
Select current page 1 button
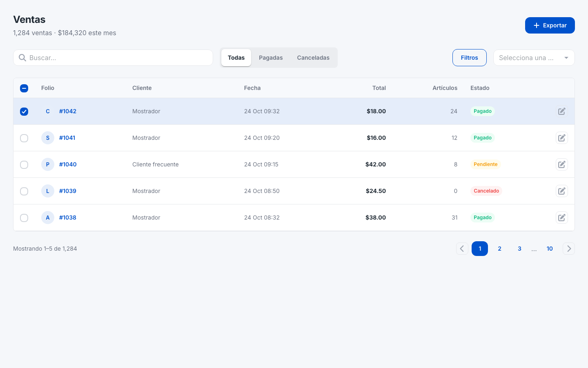[480, 249]
